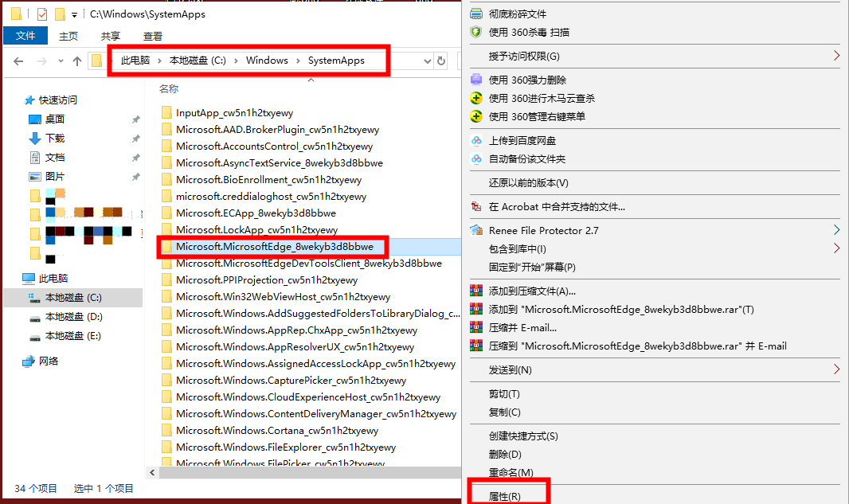
Task: Select the Microsoft.PPIProjection folder icon
Action: tap(166, 280)
